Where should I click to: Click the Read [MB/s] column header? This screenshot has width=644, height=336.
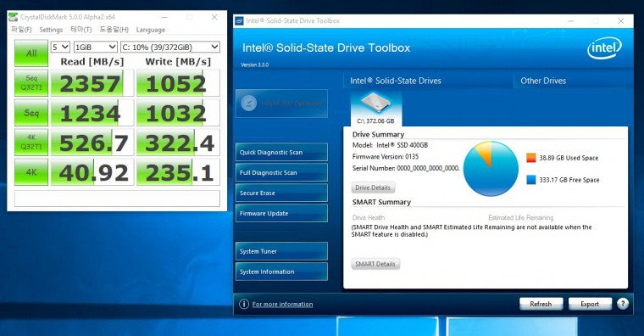tap(92, 62)
